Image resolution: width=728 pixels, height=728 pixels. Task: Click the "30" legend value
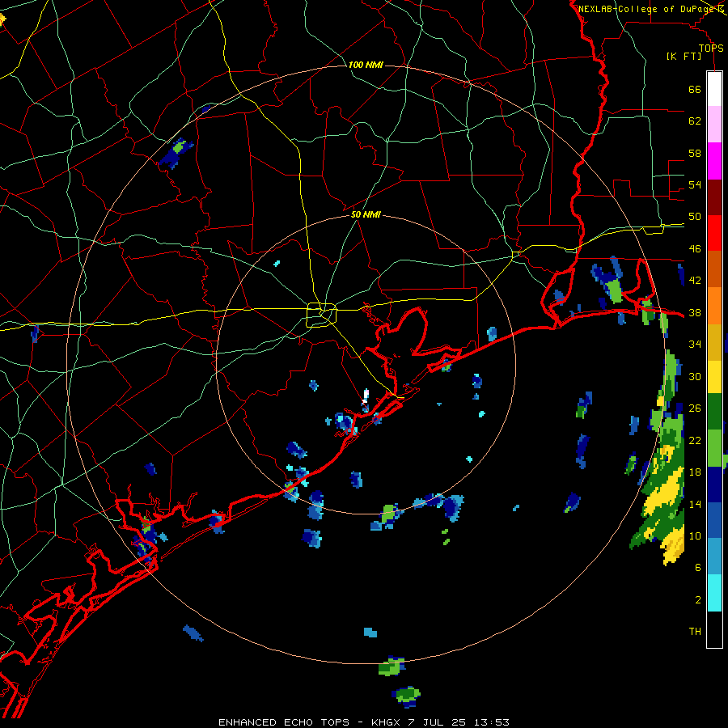695,376
